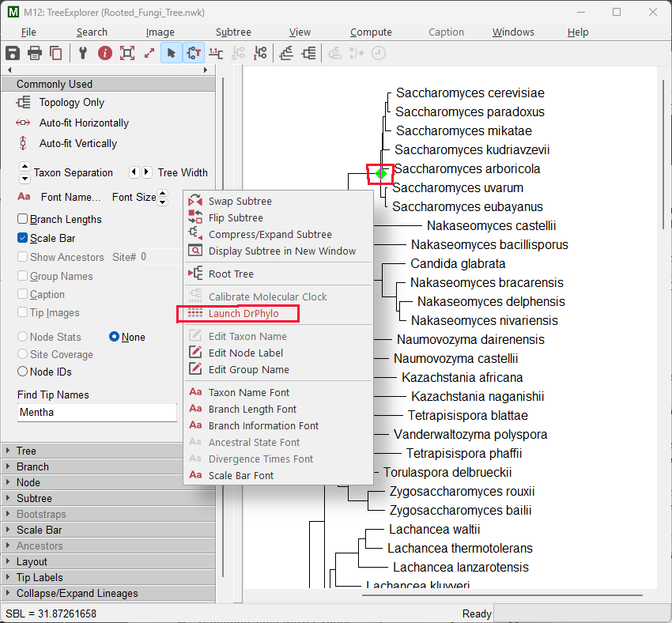Click the Auto-fit Horizontally icon
This screenshot has width=672, height=623.
(x=24, y=123)
